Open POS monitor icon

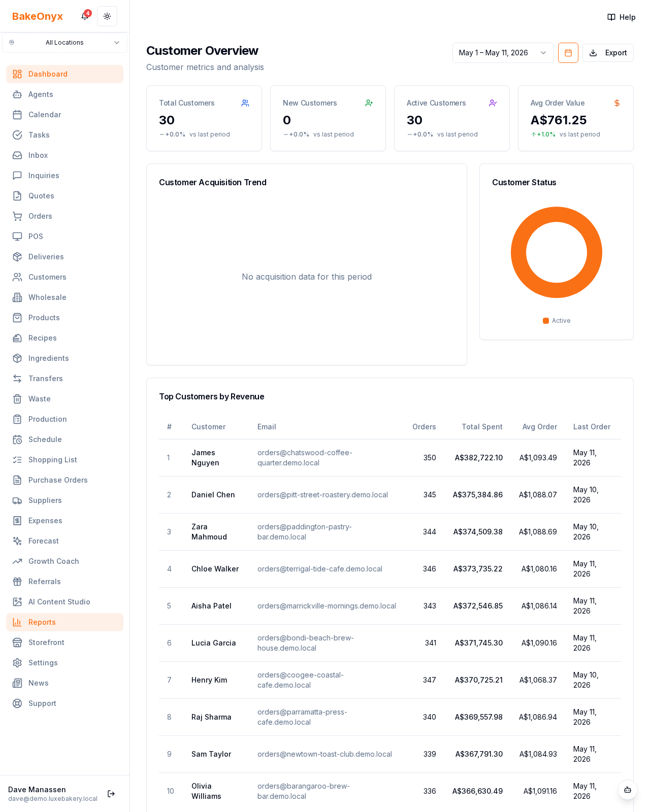point(17,236)
